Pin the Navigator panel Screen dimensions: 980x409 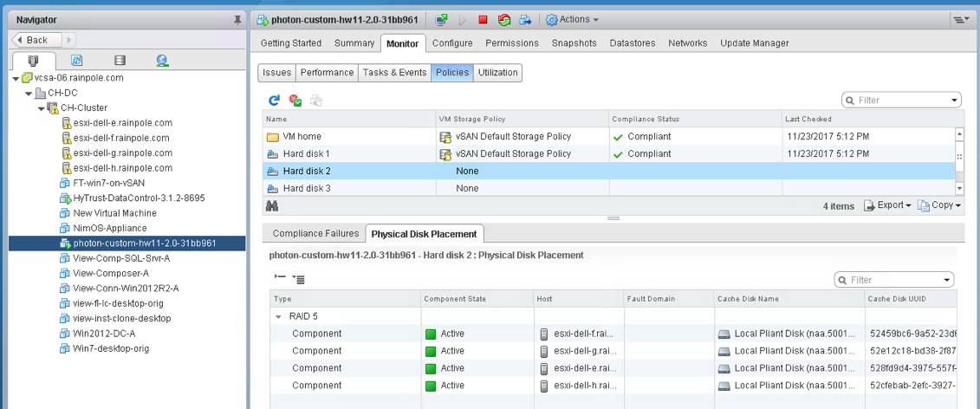pos(237,19)
